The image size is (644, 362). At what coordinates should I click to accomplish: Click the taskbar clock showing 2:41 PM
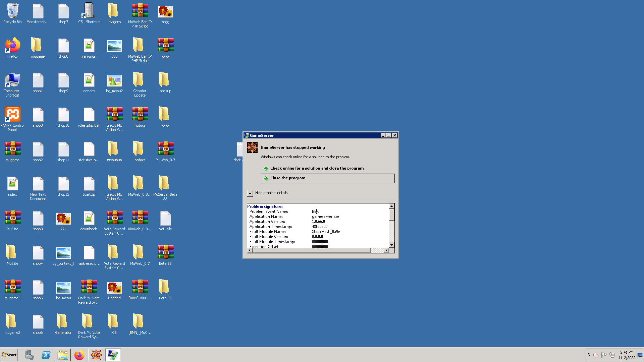[627, 355]
